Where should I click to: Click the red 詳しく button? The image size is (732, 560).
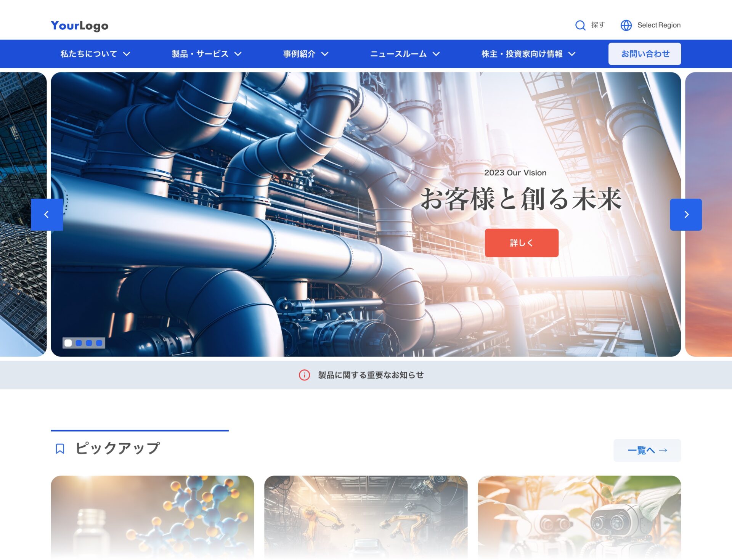click(522, 243)
